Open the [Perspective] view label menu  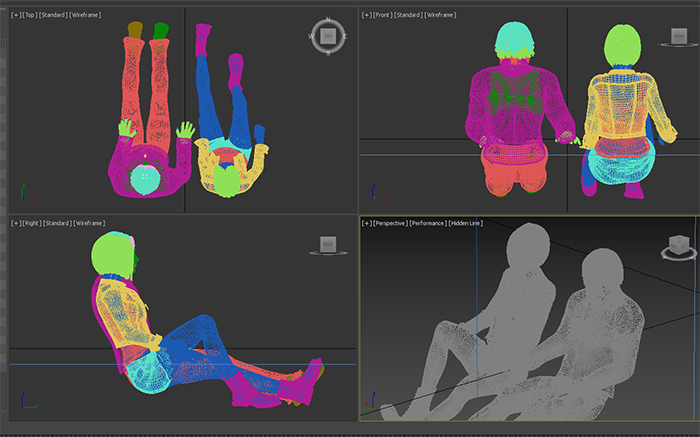click(390, 223)
